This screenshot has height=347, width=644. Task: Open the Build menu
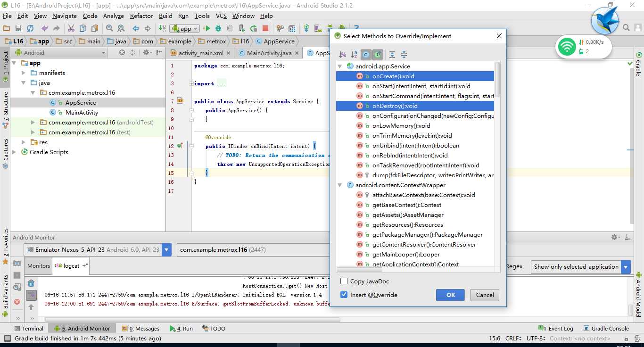coord(165,16)
